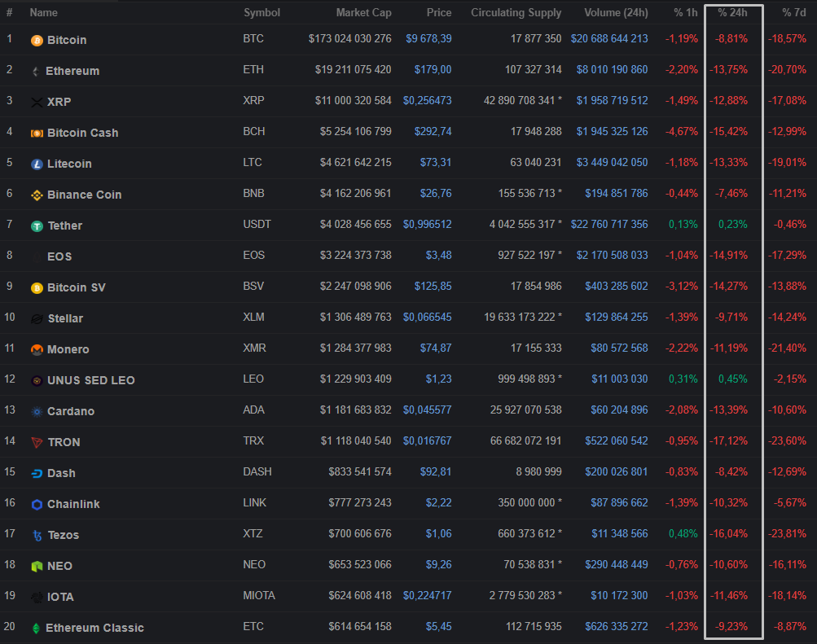Click the Chainlink hexagon icon
Viewport: 817px width, 644px height.
pos(37,504)
